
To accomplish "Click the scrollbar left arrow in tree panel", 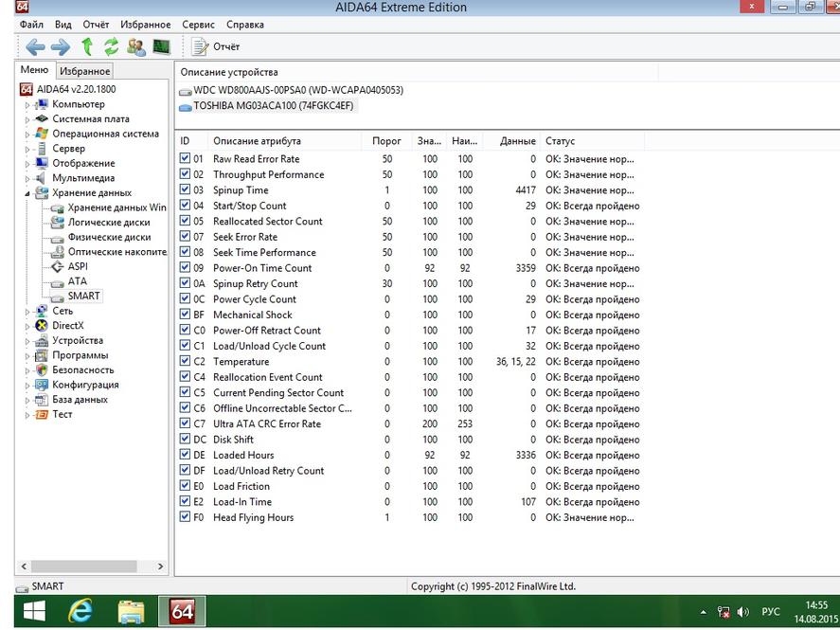I will coord(24,567).
